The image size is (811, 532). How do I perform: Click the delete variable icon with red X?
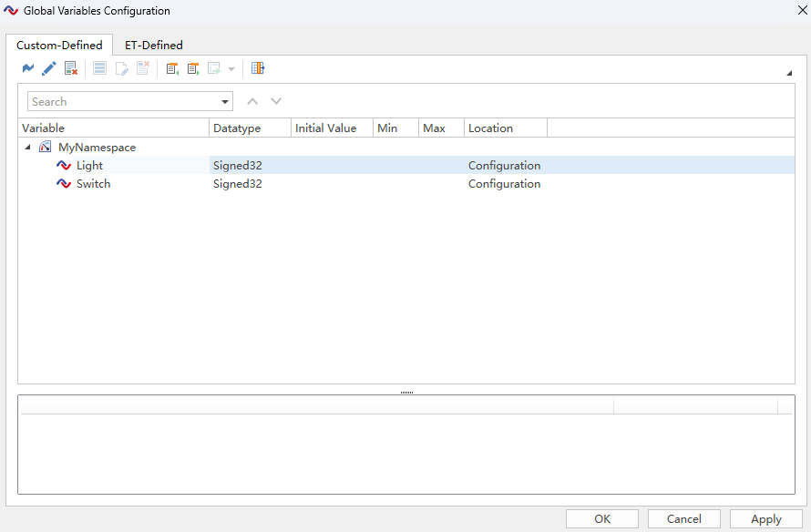71,68
